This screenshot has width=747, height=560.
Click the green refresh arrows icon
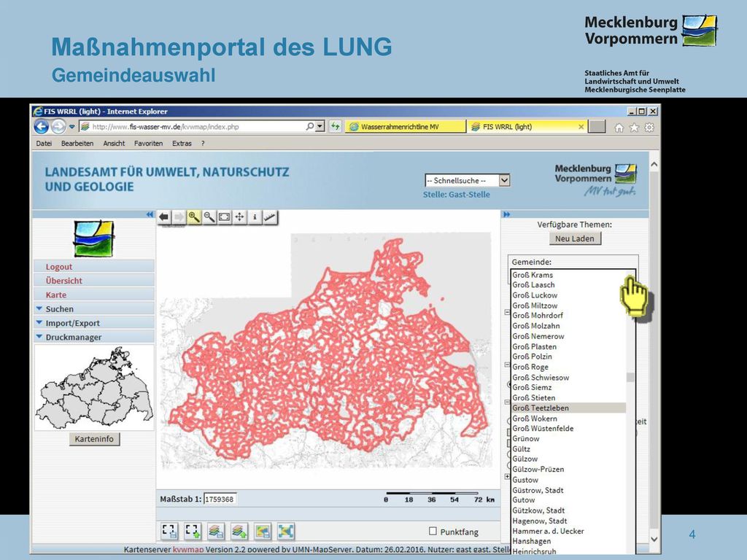[x=336, y=127]
